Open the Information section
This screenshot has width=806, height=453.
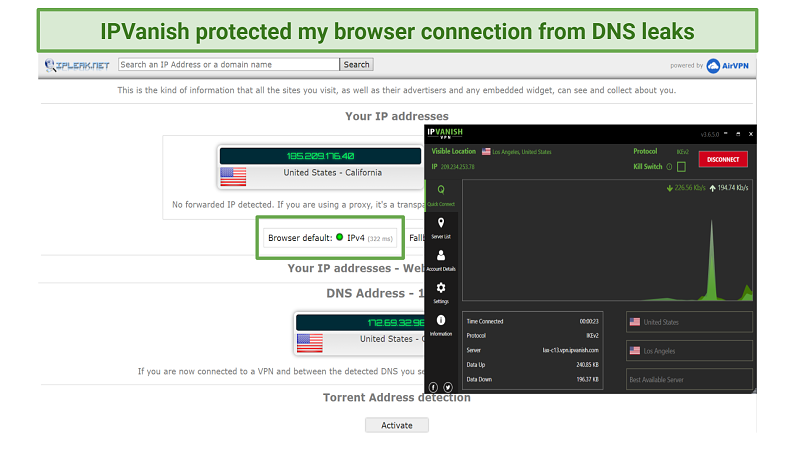point(441,325)
